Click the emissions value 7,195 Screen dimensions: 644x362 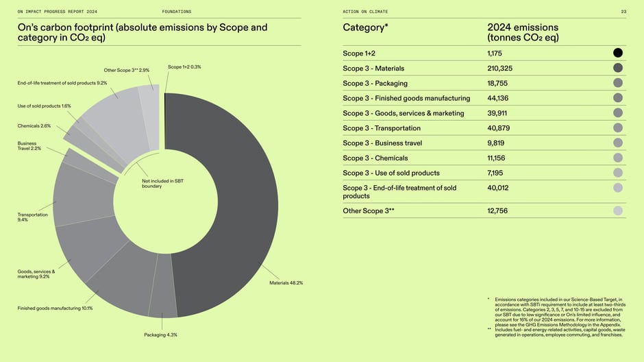[x=495, y=173]
